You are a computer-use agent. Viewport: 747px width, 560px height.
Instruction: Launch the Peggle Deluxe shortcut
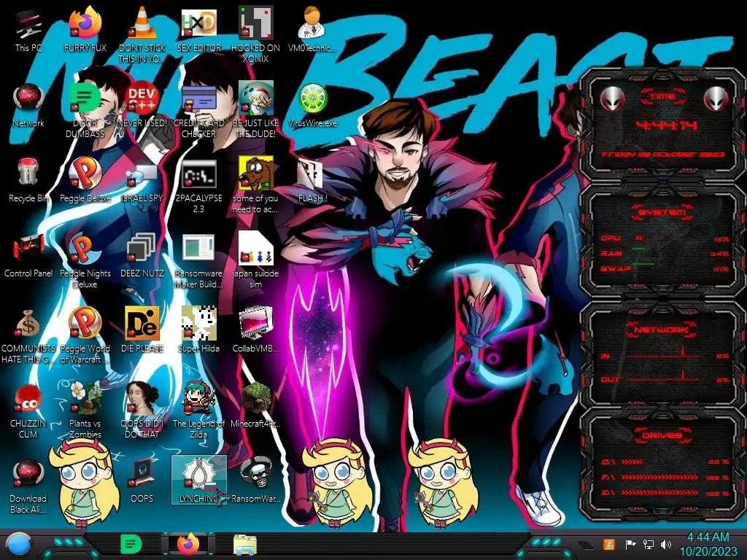tap(85, 181)
